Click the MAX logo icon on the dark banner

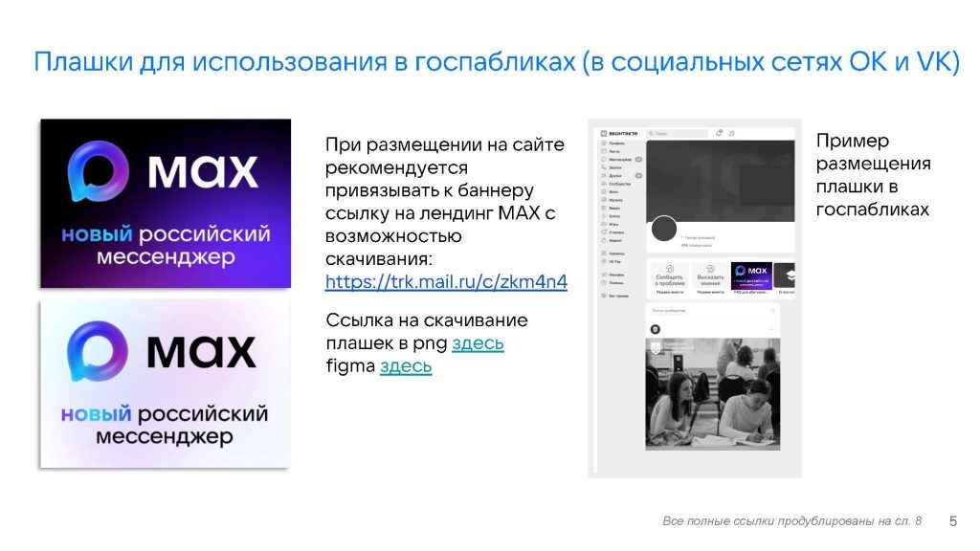(x=99, y=170)
